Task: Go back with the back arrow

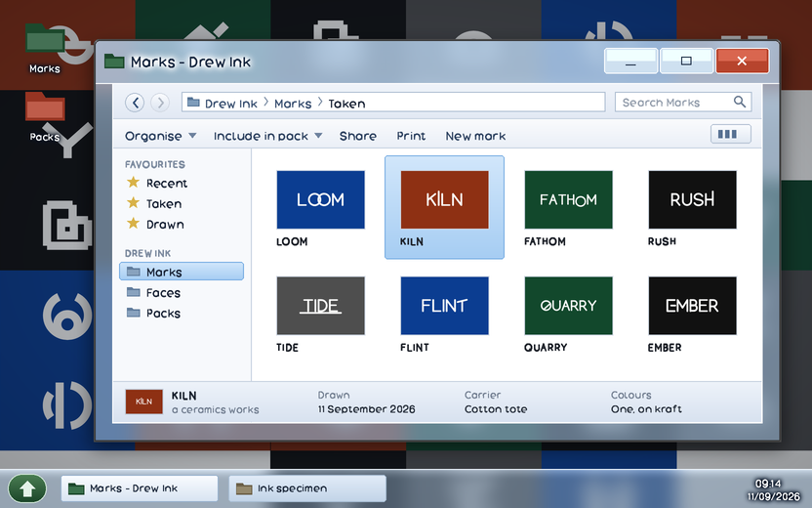Action: (135, 103)
